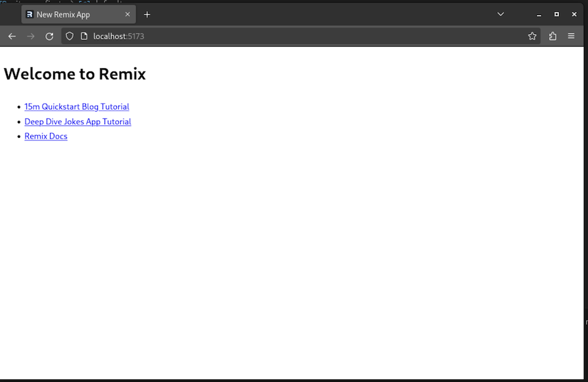This screenshot has height=382, width=588.
Task: Click the forward navigation arrow
Action: [30, 36]
